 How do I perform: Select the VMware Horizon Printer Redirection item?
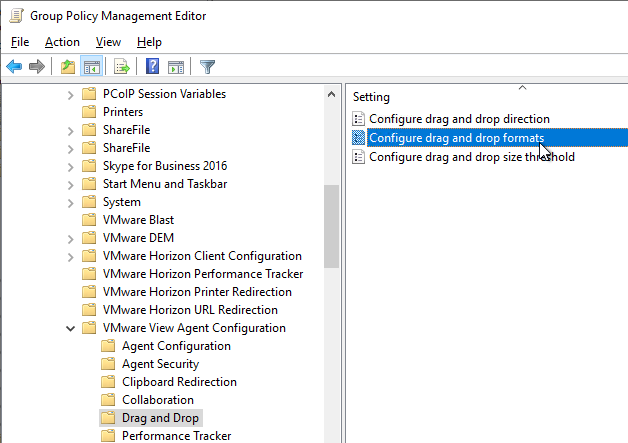[x=197, y=292]
